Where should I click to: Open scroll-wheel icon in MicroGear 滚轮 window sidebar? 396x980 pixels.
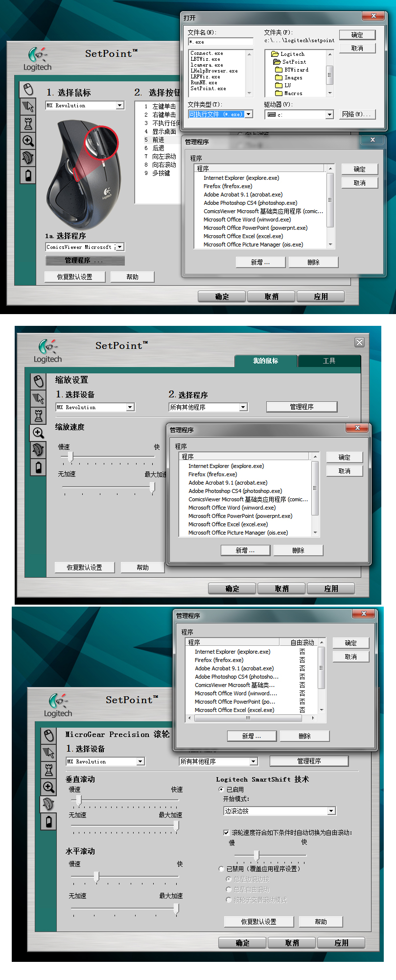49,804
